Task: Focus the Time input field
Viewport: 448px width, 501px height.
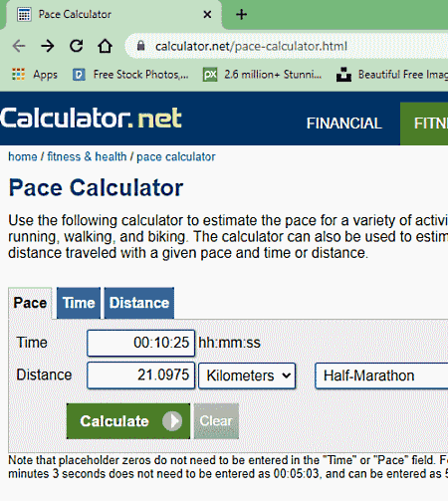Action: point(140,343)
